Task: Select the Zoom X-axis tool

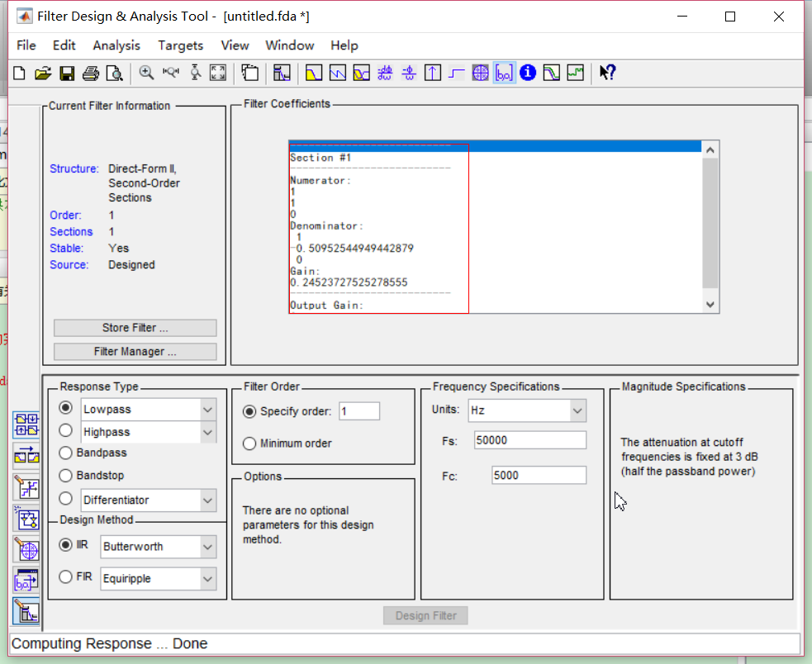Action: (170, 73)
